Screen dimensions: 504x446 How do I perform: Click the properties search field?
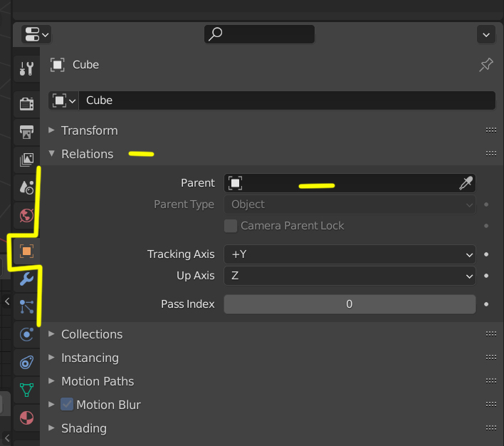coord(260,33)
